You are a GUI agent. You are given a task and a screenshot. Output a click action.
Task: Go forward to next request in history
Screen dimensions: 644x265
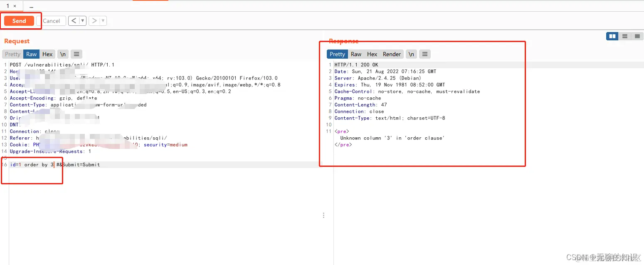click(94, 21)
